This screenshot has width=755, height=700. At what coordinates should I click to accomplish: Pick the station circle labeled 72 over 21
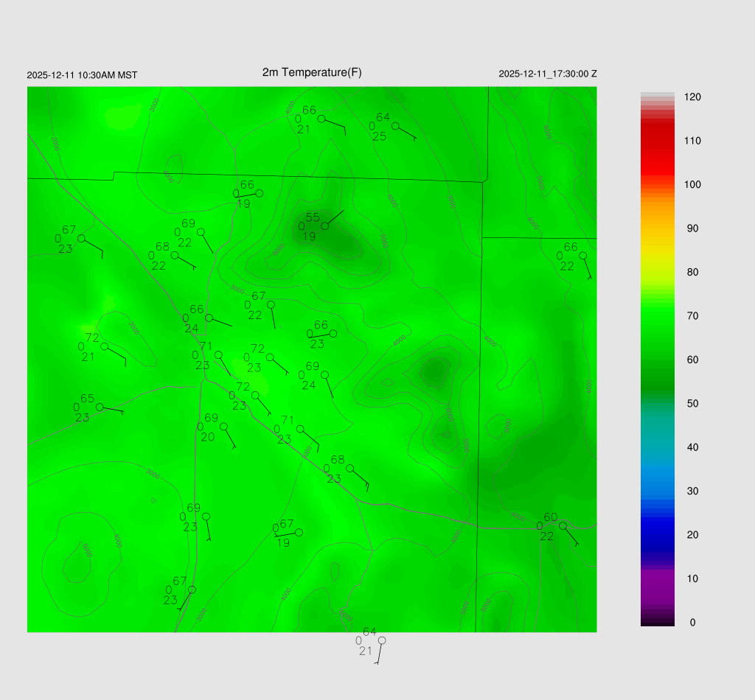(105, 346)
